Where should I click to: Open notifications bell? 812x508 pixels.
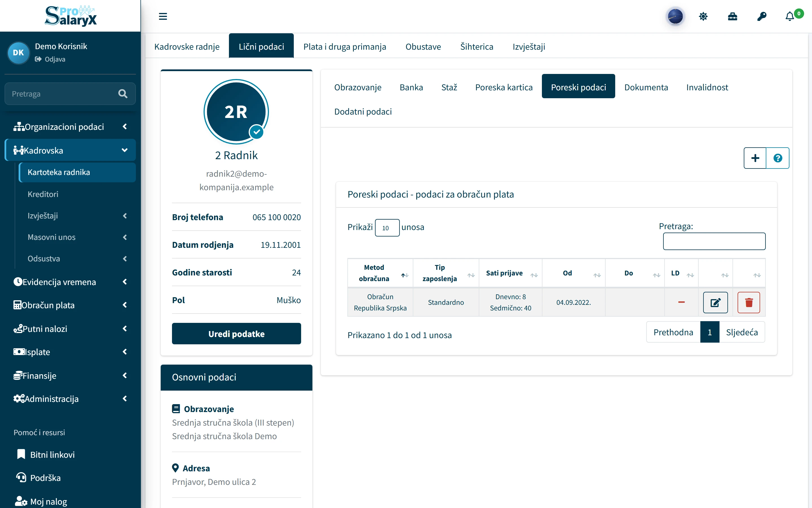(x=790, y=16)
